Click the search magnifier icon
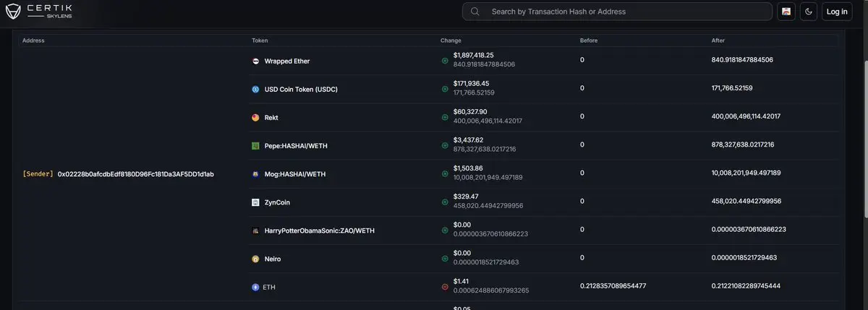This screenshot has width=868, height=310. [475, 12]
